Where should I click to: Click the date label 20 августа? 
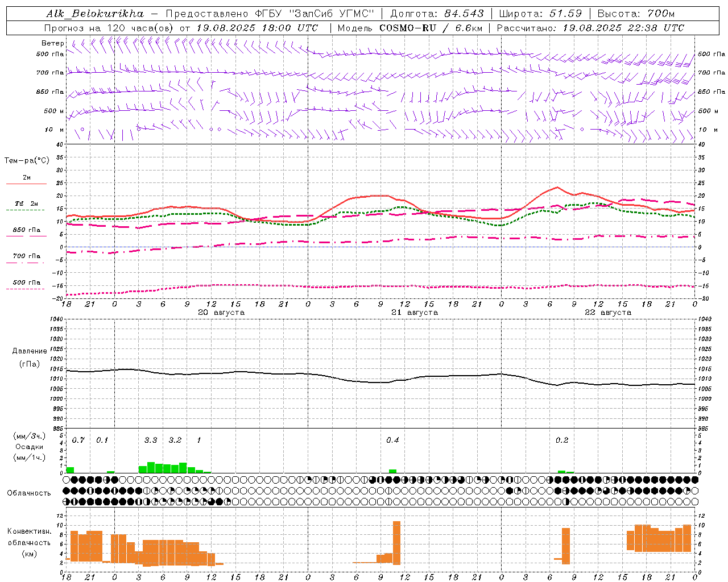point(221,313)
